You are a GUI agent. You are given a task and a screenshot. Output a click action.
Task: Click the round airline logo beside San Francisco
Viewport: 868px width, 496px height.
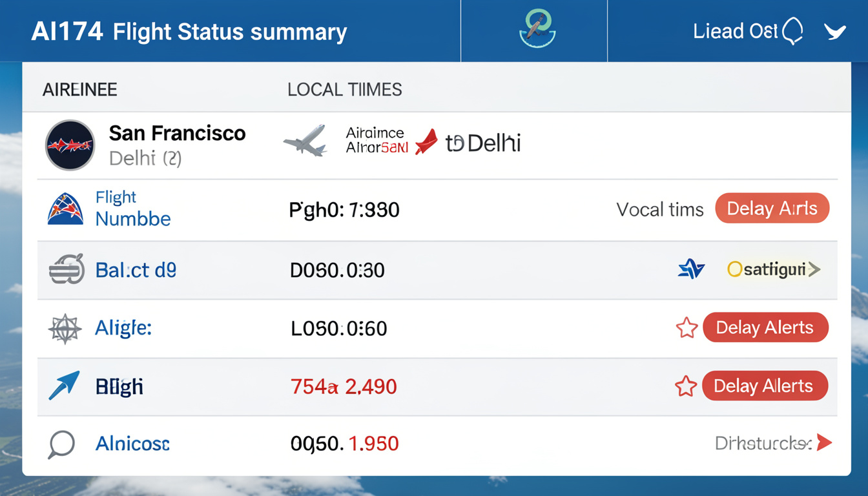point(70,145)
